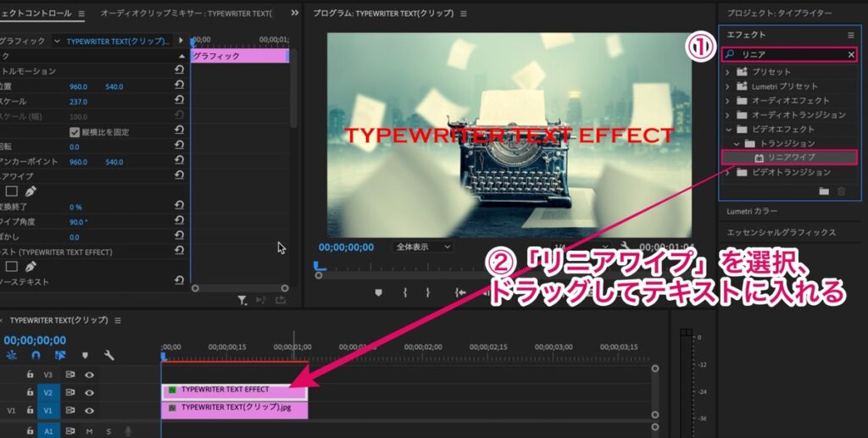Expand the オーディオトランジション folder
Screen dimensions: 868x438
[727, 115]
